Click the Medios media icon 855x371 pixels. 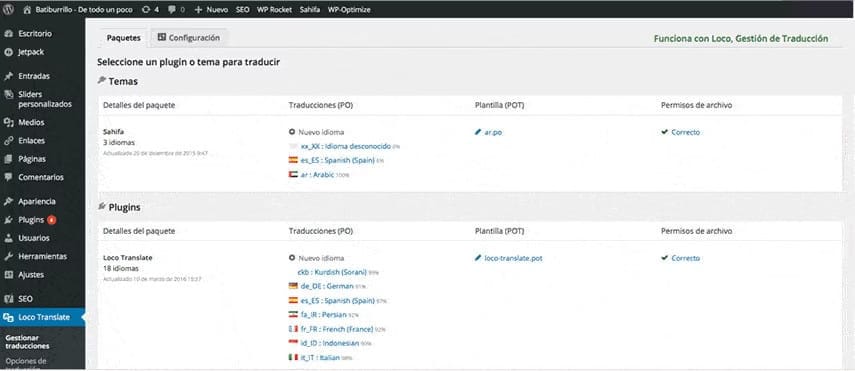[8, 122]
